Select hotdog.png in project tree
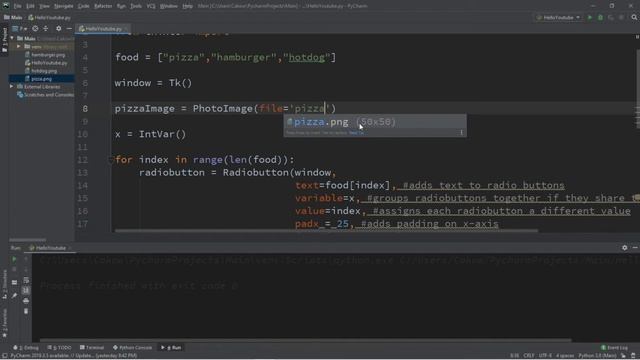Screen dimensions: 640x360 41,71
